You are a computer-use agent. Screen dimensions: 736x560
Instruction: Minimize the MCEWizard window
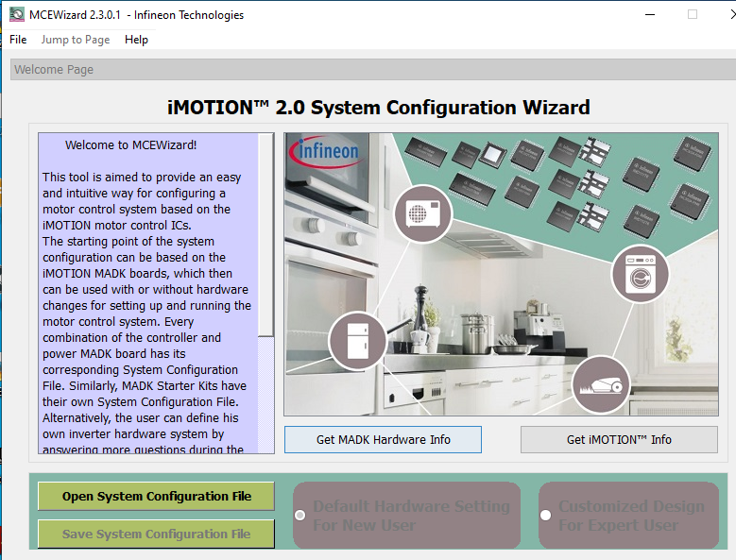[x=650, y=14]
